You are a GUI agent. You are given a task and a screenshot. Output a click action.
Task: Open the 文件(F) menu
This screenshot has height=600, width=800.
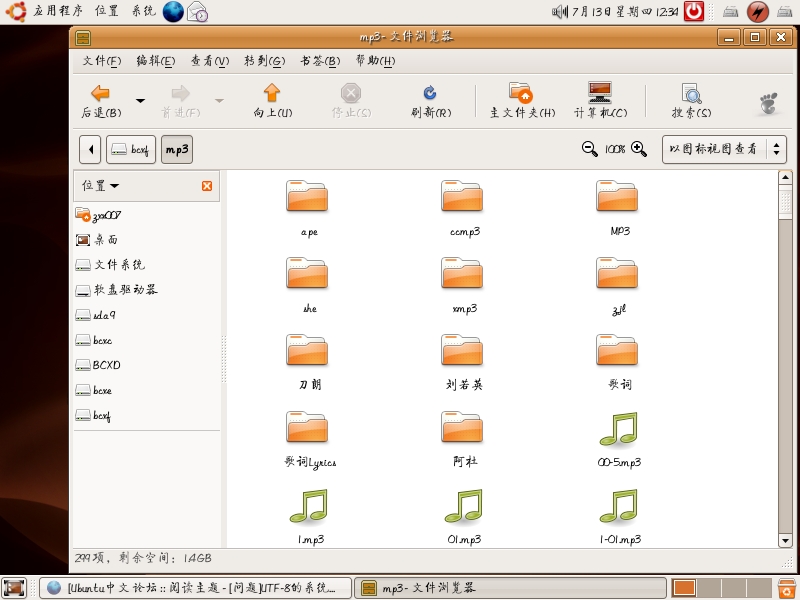(102, 61)
